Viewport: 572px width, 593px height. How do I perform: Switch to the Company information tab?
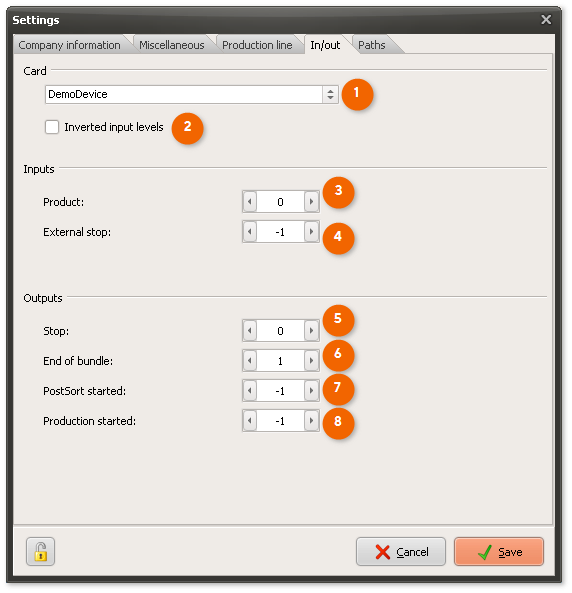[69, 45]
